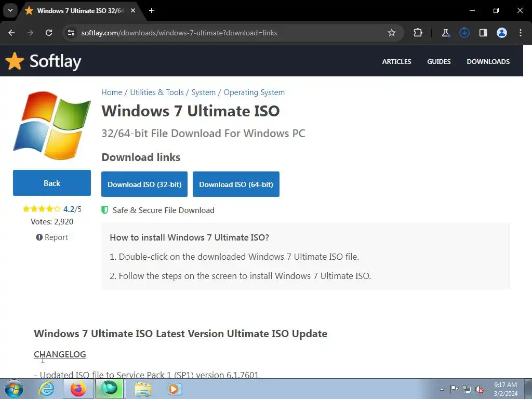Click the '4.2/5' rating score
532x399 pixels.
(x=72, y=209)
